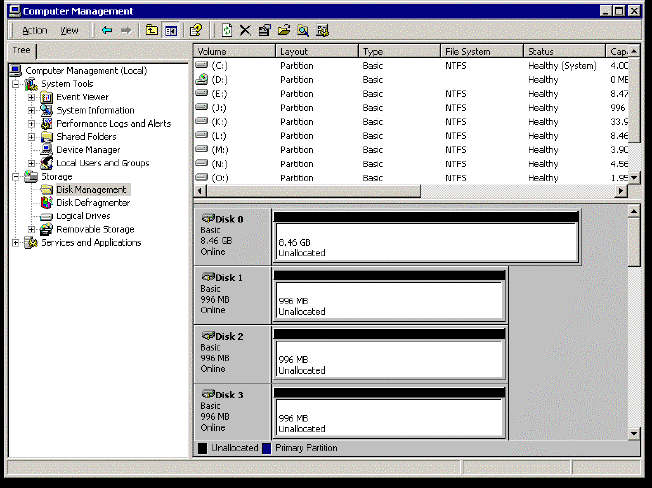Click the Delete X toolbar icon
Image resolution: width=652 pixels, height=488 pixels.
click(245, 30)
